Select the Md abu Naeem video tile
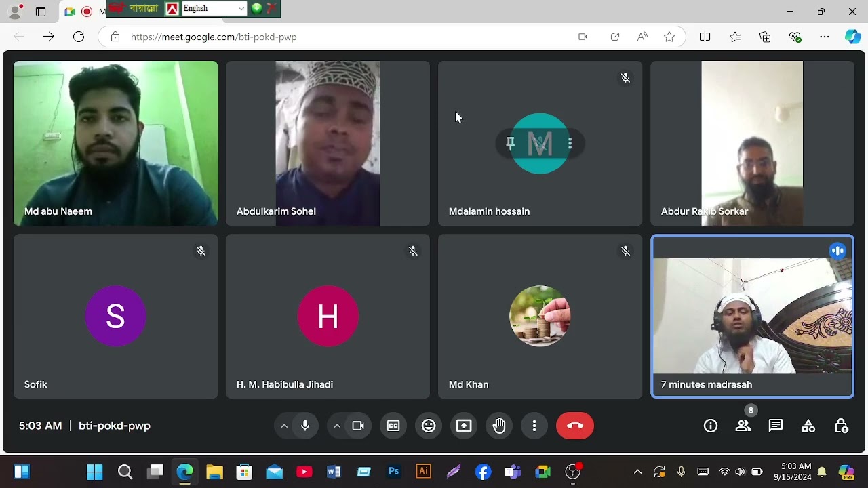 tap(116, 143)
